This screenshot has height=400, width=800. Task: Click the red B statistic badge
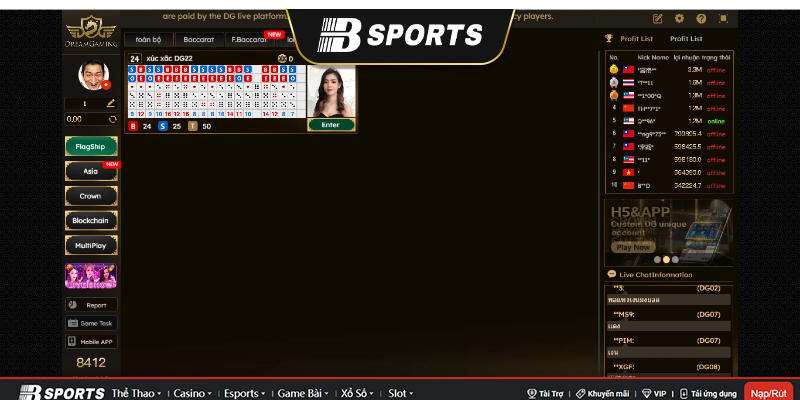click(133, 126)
